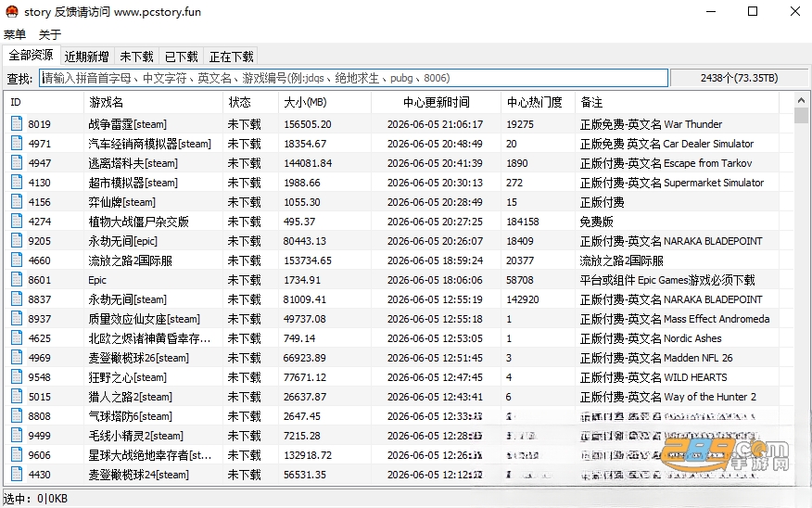Click the update time 2026-06-05 18:06:06

coord(435,280)
